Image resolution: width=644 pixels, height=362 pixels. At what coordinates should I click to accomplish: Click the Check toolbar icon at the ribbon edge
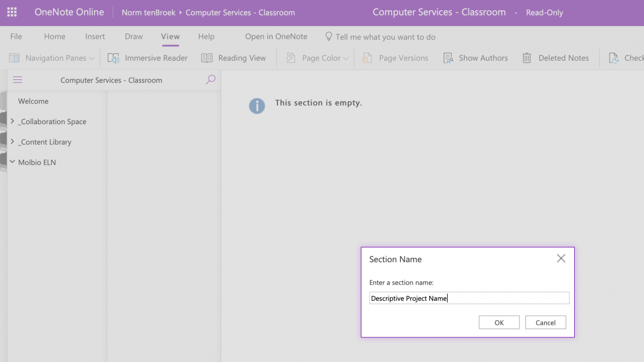click(614, 58)
